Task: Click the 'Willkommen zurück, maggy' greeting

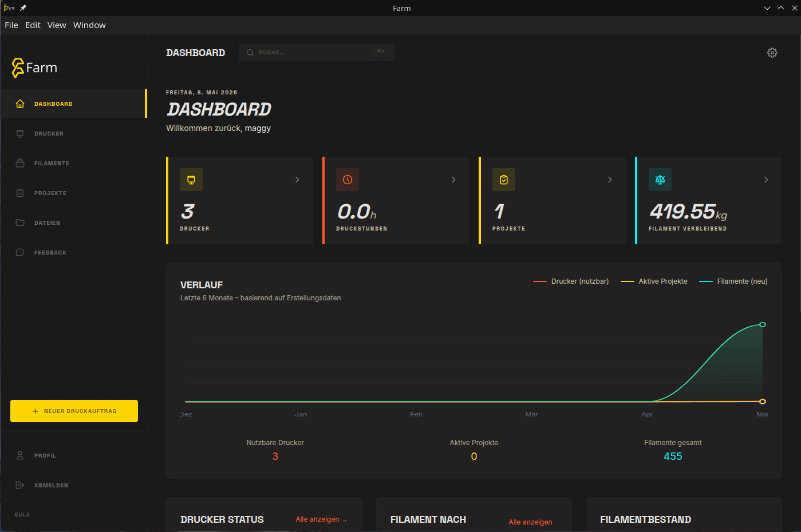Action: (218, 128)
